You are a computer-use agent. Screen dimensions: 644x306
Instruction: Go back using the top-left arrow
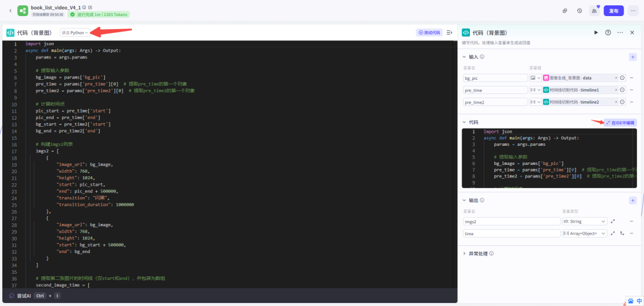(11, 11)
